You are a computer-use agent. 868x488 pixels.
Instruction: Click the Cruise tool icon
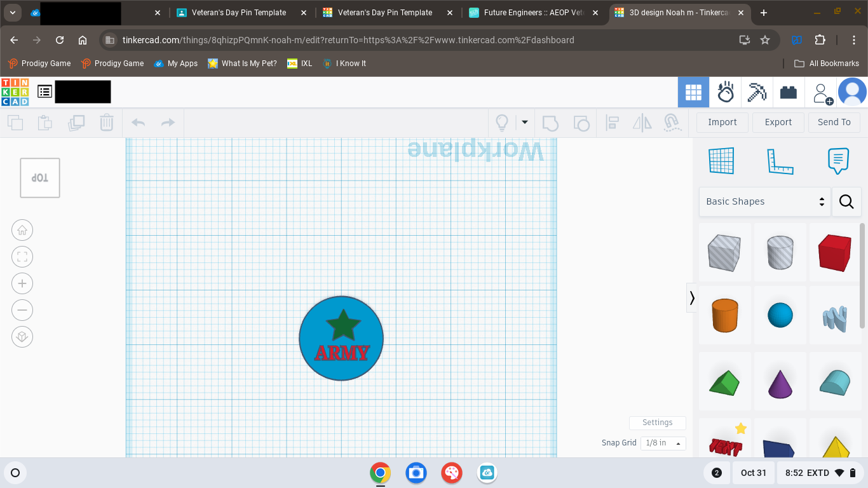point(672,123)
